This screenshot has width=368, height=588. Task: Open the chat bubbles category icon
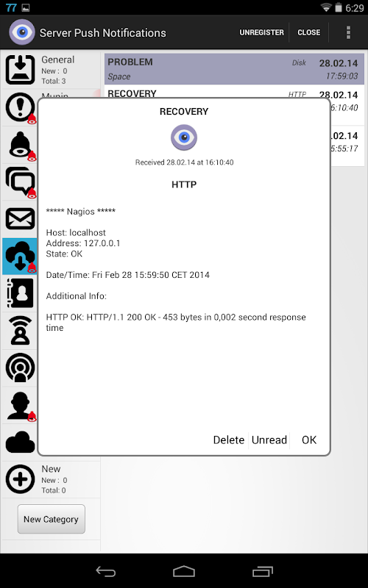[x=20, y=182]
